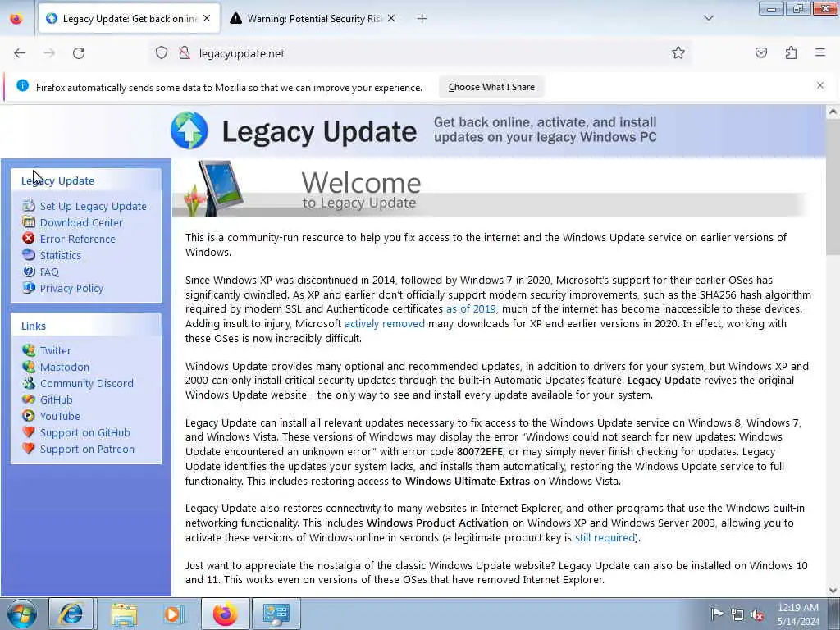840x630 pixels.
Task: Open the shield tracking protection icon
Action: [162, 53]
